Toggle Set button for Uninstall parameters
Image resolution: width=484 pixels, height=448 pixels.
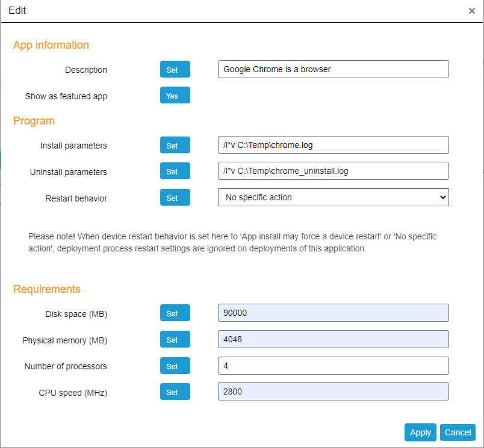pos(175,171)
